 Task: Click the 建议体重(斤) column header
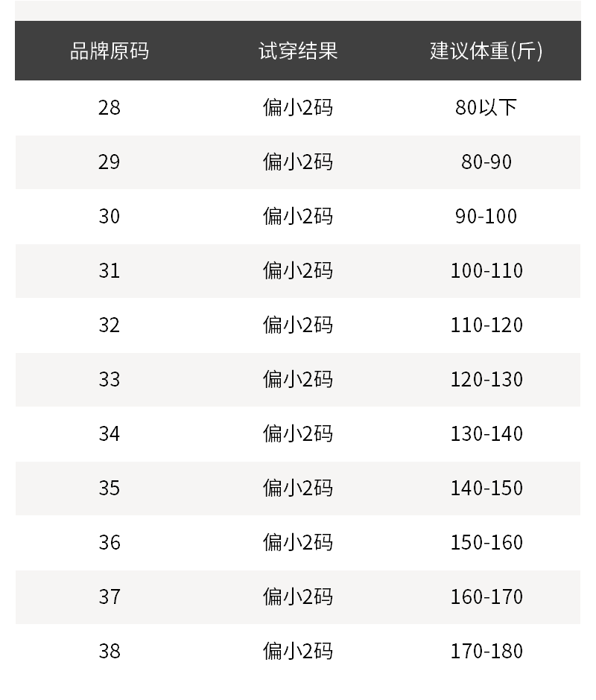[486, 51]
